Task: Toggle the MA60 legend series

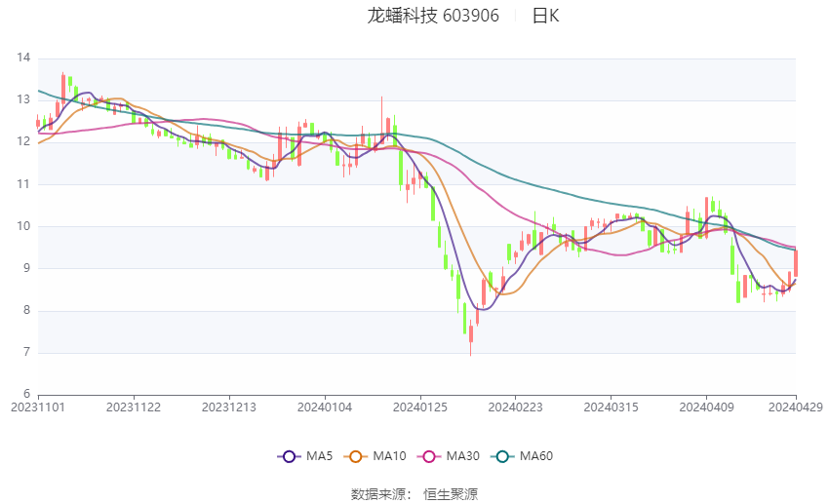Action: 522,456
